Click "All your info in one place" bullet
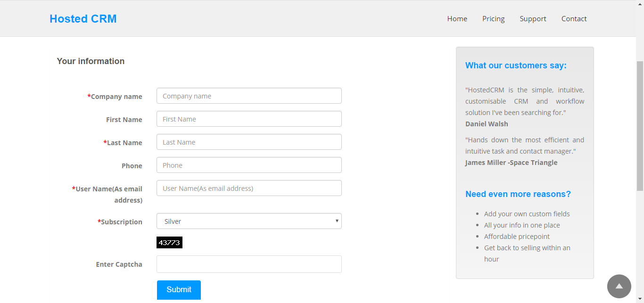 click(x=522, y=225)
